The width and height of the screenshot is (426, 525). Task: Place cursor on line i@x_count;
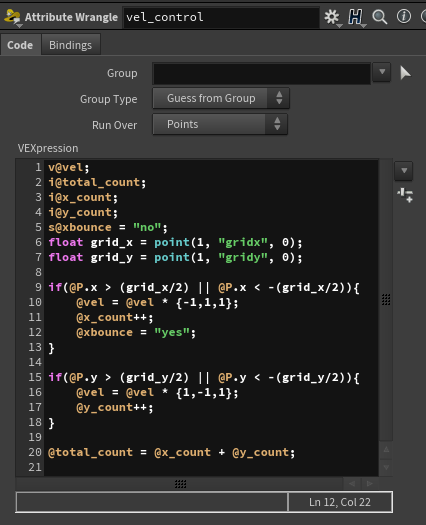[83, 198]
